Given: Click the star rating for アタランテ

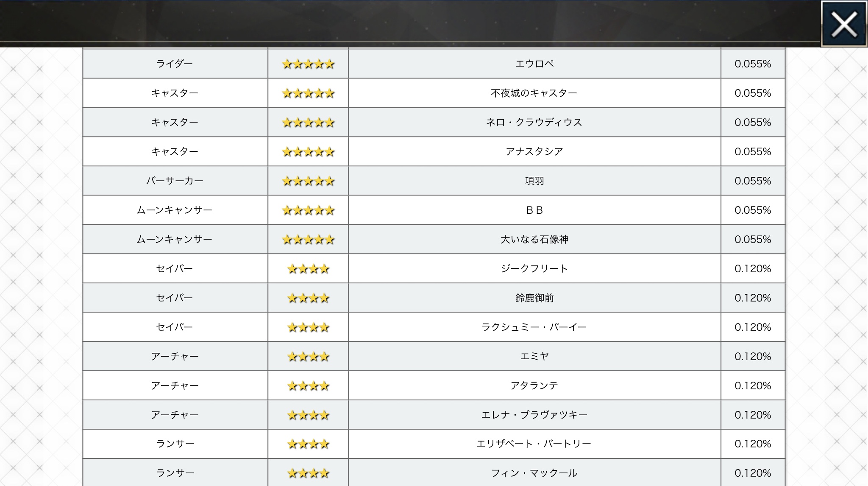Looking at the screenshot, I should [308, 386].
